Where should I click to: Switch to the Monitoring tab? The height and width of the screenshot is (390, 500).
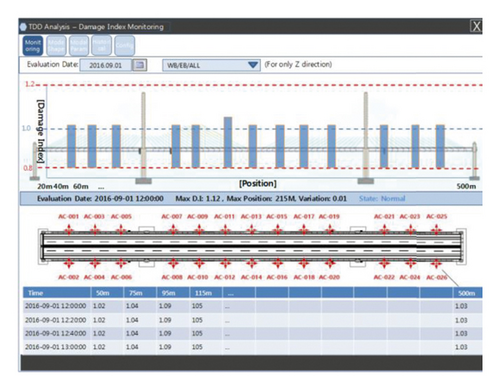coord(33,46)
